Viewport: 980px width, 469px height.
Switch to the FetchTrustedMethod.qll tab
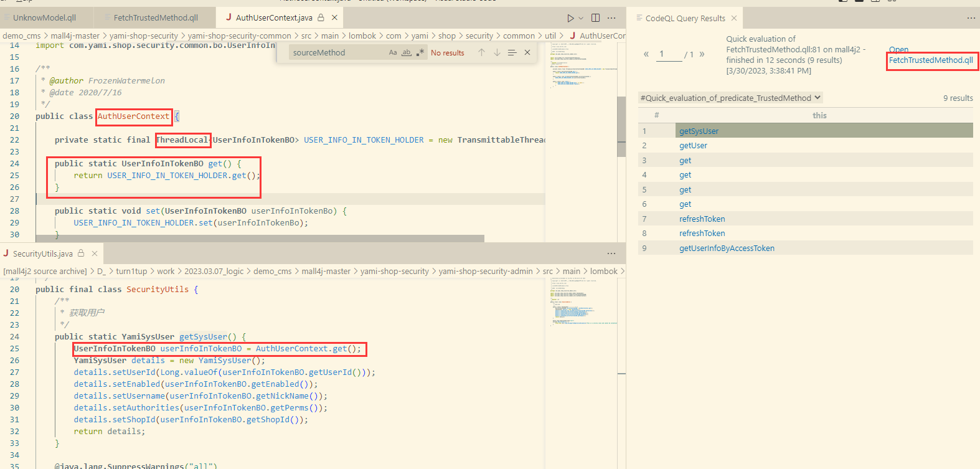pos(156,18)
